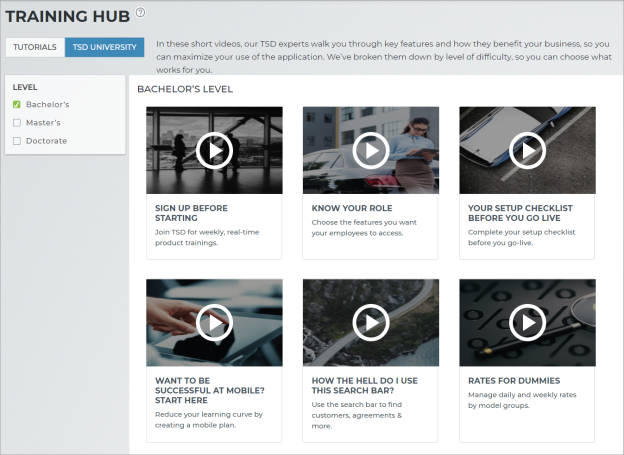
Task: Uncheck the Bachelor's level checkbox
Action: (17, 104)
